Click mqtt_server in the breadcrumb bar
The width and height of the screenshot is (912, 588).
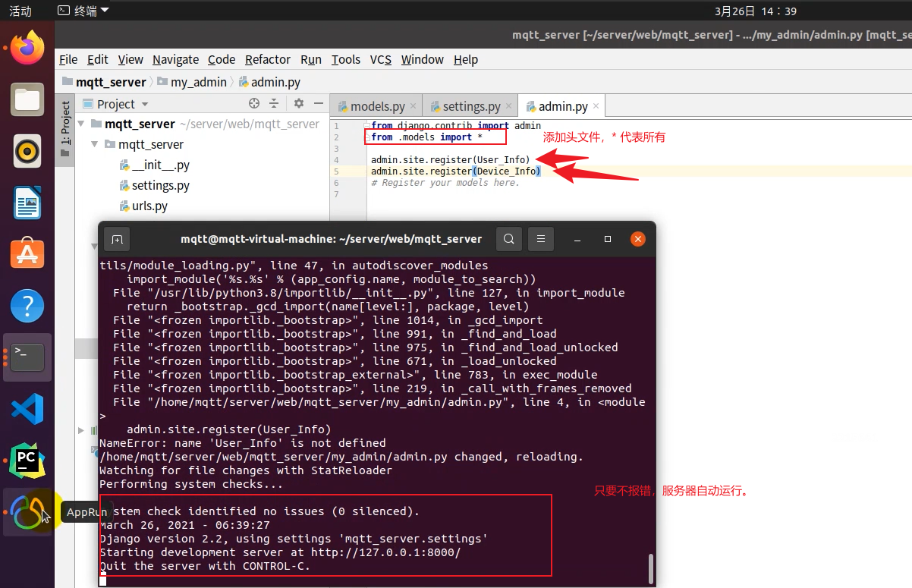click(105, 82)
